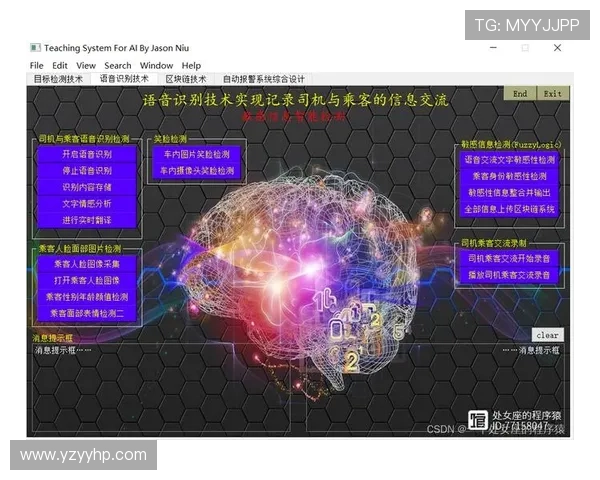This screenshot has height=480, width=600.
Task: Open the File menu
Action: click(x=37, y=66)
